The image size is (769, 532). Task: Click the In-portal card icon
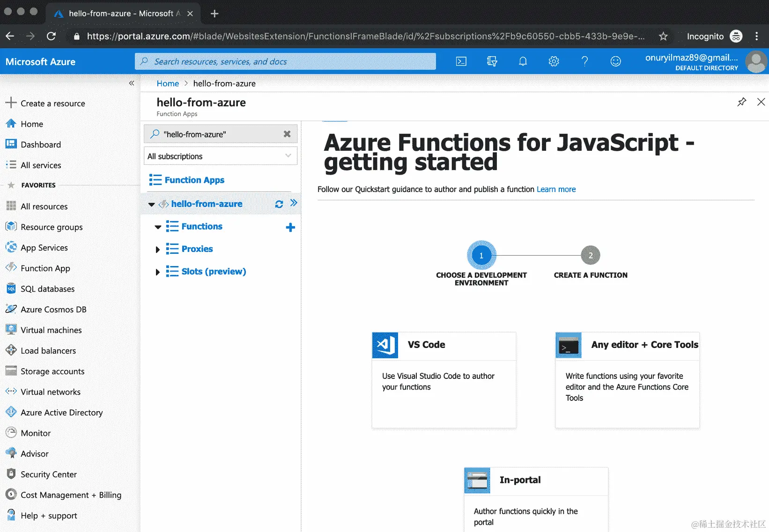[x=477, y=480]
